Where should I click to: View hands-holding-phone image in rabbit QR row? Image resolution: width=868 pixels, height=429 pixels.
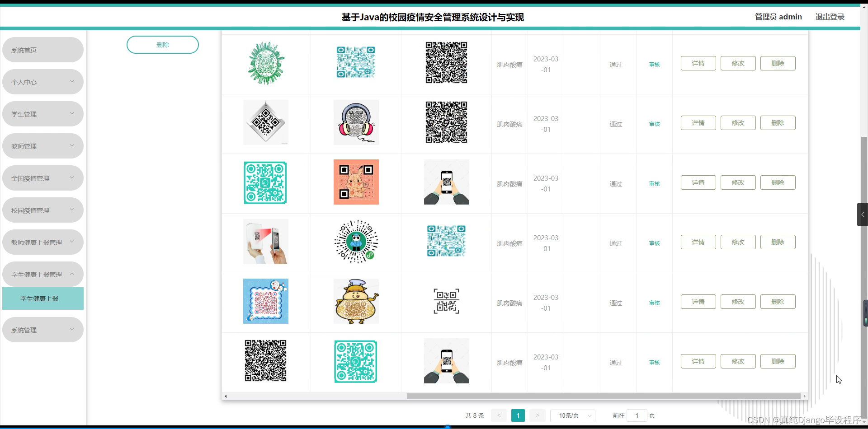447,182
